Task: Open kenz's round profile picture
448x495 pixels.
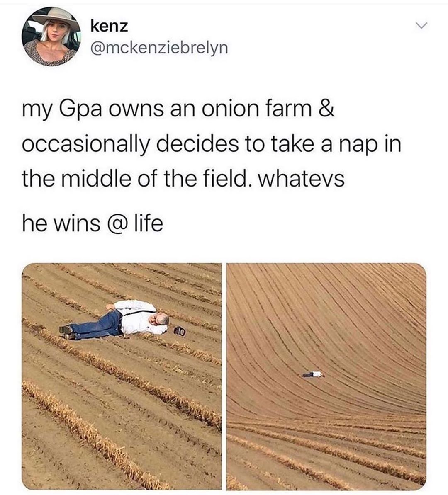Action: pyautogui.click(x=51, y=36)
